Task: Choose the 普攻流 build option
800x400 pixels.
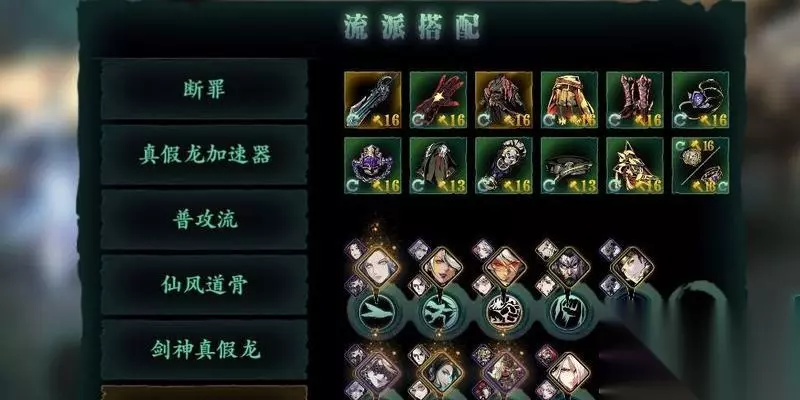Action: [x=204, y=220]
